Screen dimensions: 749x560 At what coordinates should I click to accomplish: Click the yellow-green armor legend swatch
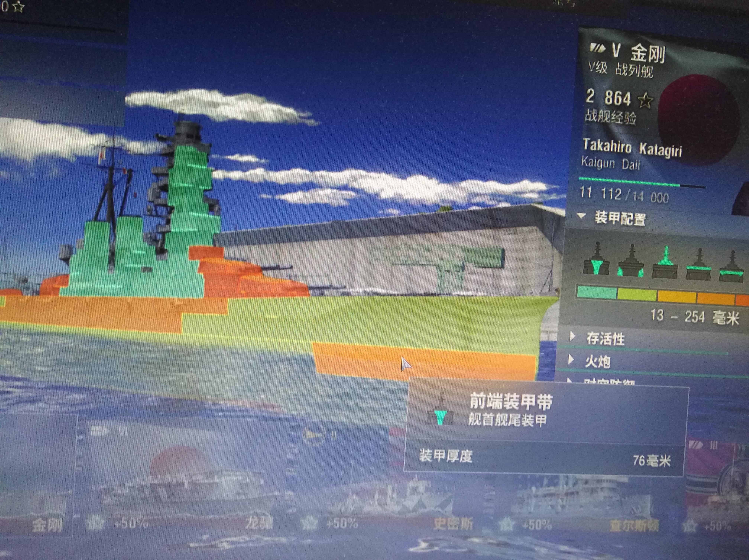pos(637,294)
